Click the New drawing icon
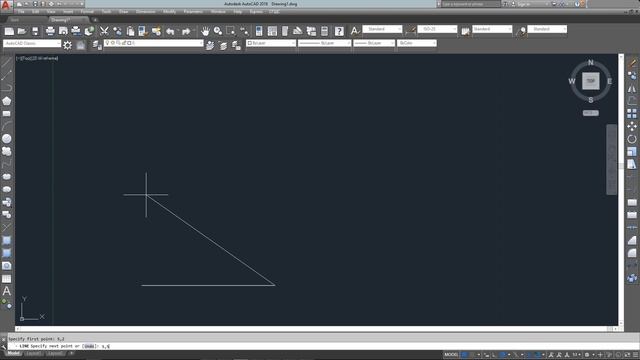Viewport: 640px width, 360px height. tap(9, 31)
